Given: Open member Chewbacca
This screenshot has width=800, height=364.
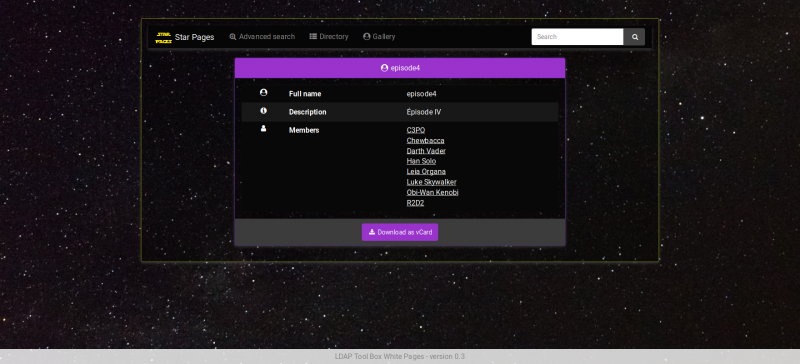Looking at the screenshot, I should coord(426,140).
